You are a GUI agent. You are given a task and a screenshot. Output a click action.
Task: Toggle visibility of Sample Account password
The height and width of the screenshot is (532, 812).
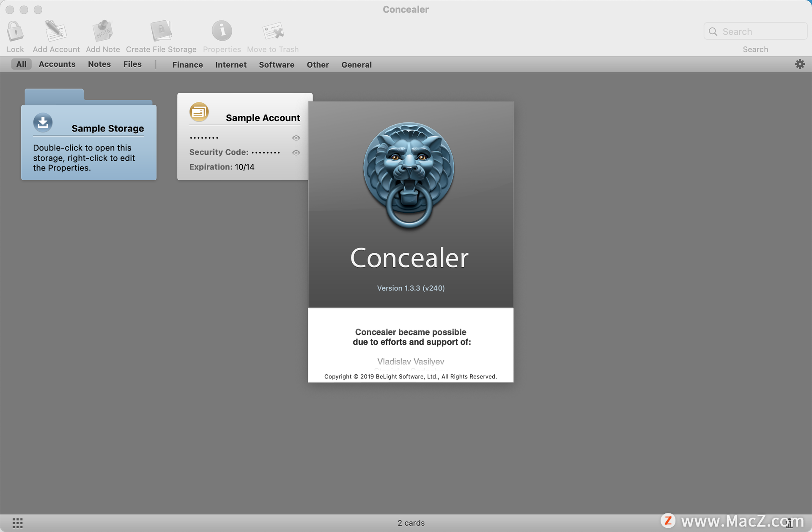(296, 138)
